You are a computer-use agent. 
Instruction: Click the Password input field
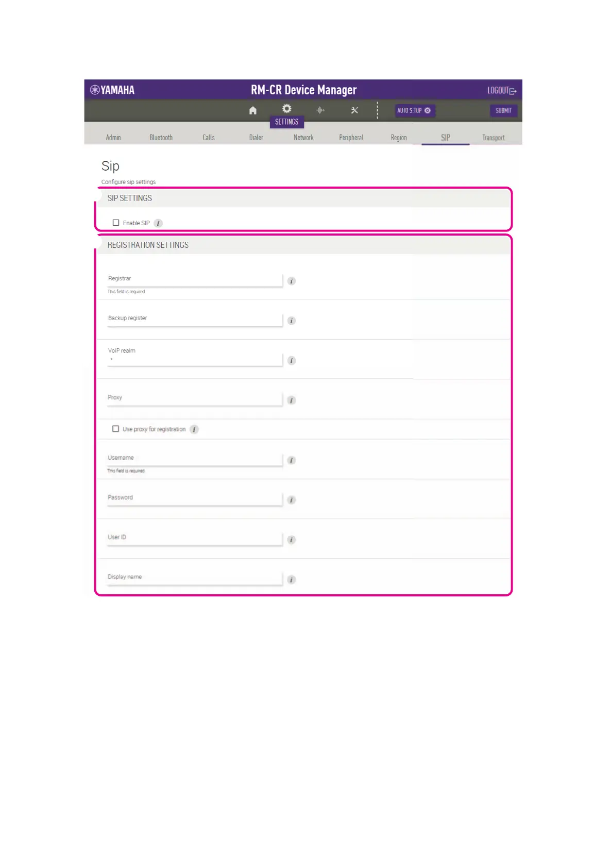pos(195,499)
